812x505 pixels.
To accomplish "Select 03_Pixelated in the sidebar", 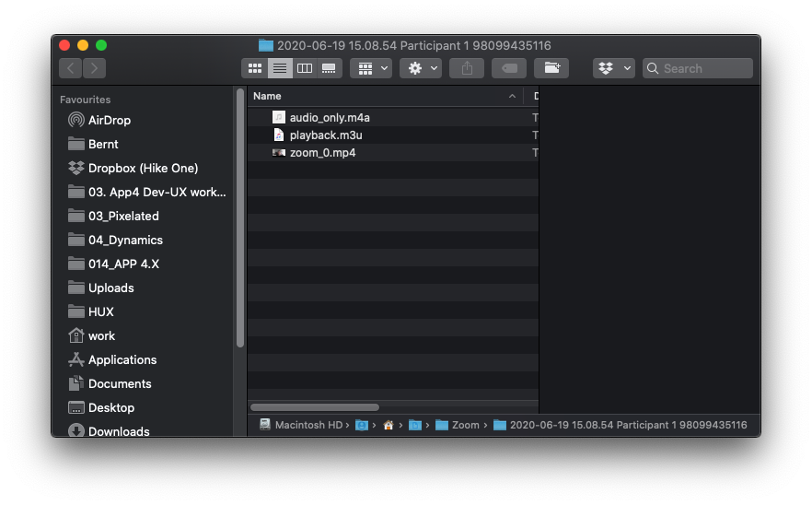I will (113, 216).
